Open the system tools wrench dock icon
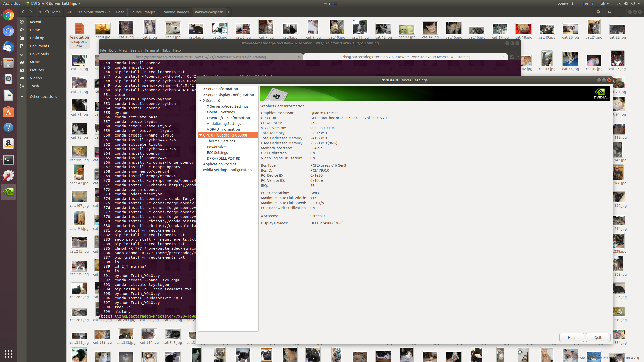644x362 pixels. click(8, 176)
